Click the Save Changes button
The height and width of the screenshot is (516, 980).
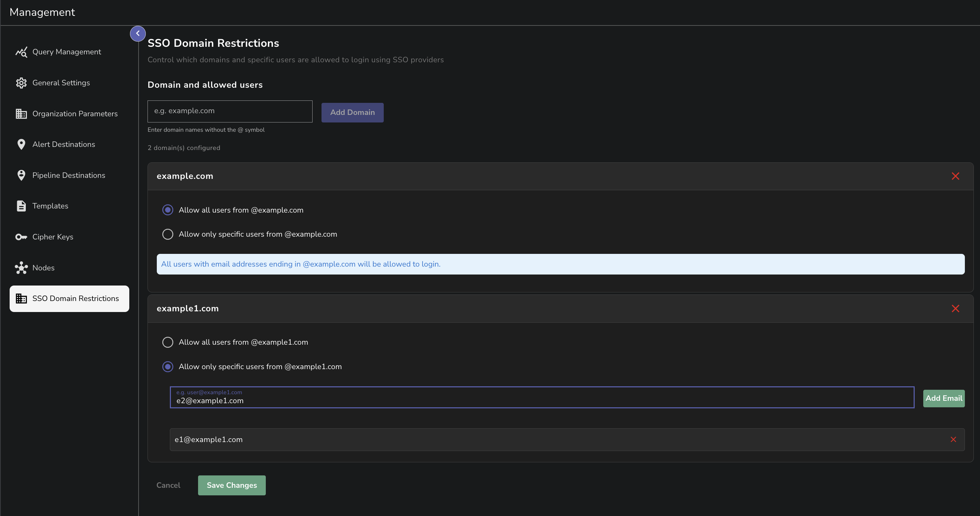232,485
